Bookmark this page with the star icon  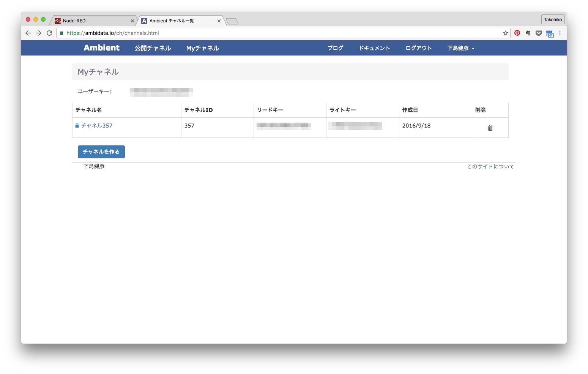point(505,33)
